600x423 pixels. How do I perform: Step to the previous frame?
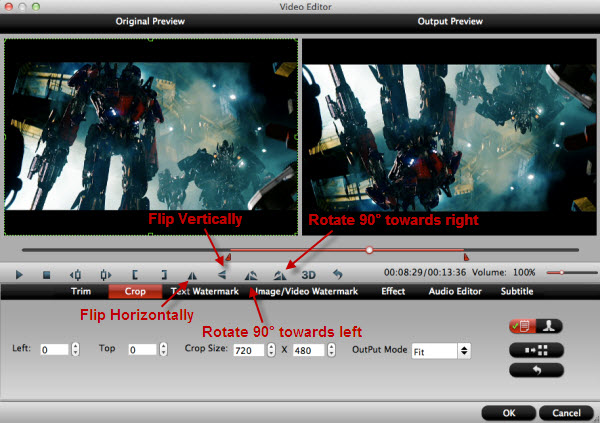[x=75, y=274]
